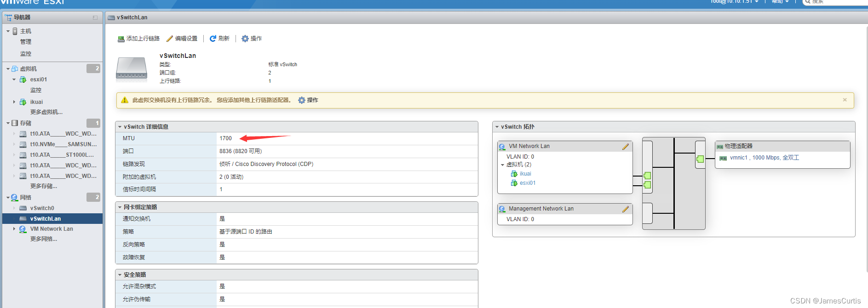Click esxi01 VM icon in topology
Screen dimensions: 868x308
(514, 183)
